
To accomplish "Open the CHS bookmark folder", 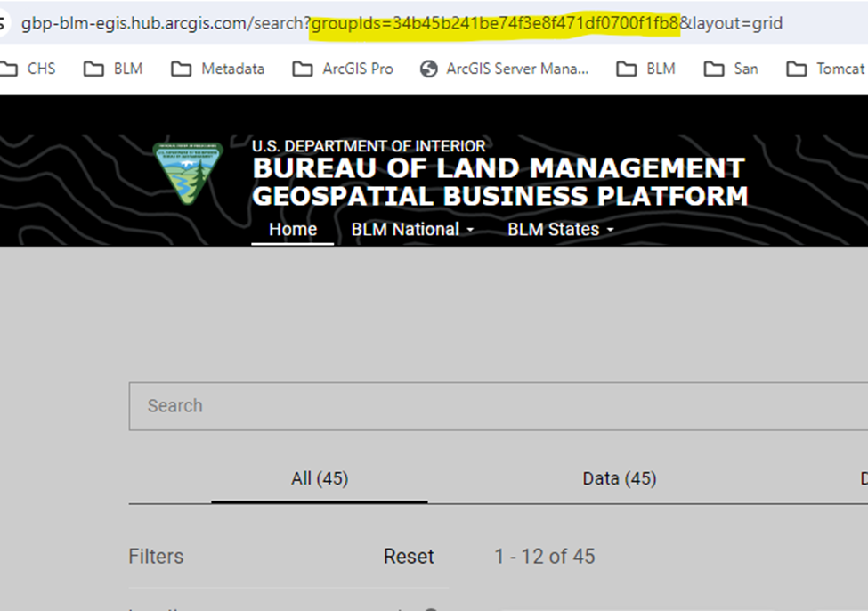I will pyautogui.click(x=28, y=69).
